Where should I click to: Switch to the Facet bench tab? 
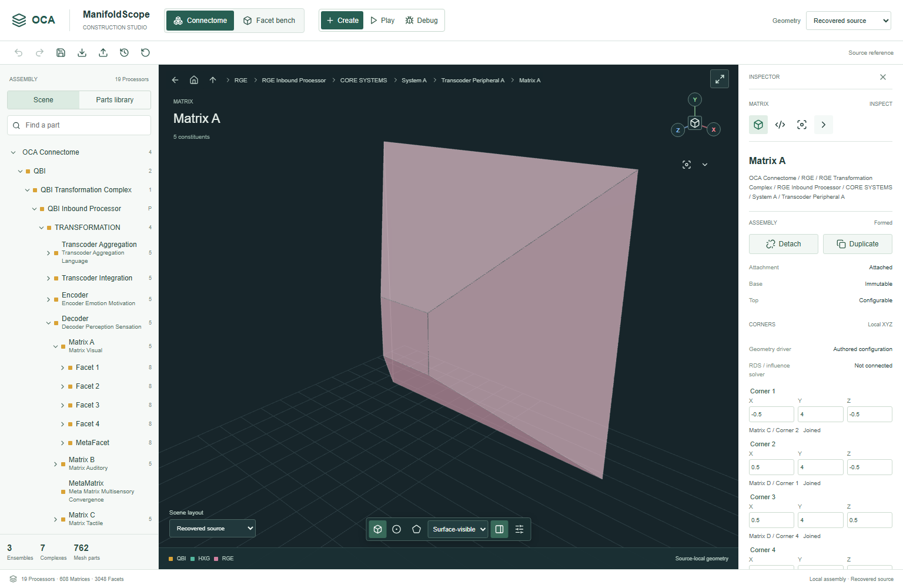point(269,21)
